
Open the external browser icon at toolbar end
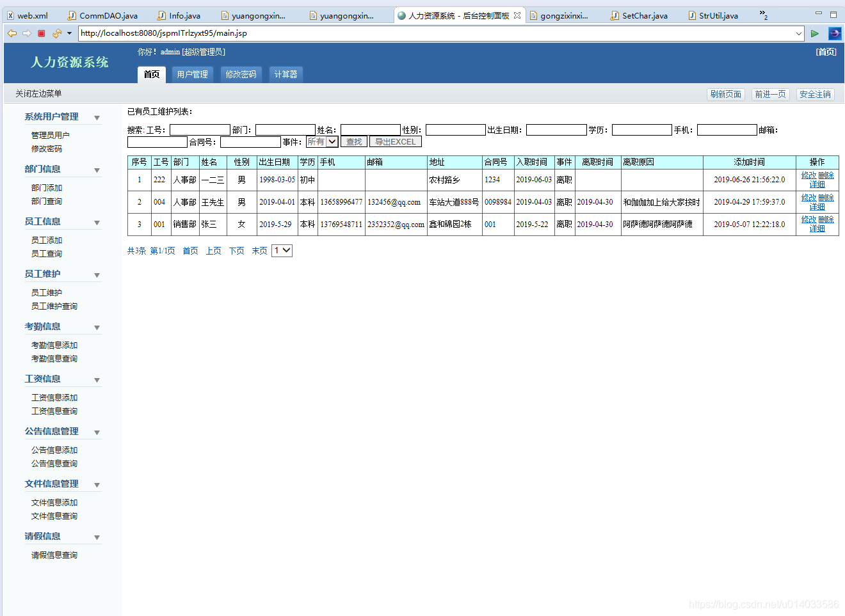click(x=835, y=33)
